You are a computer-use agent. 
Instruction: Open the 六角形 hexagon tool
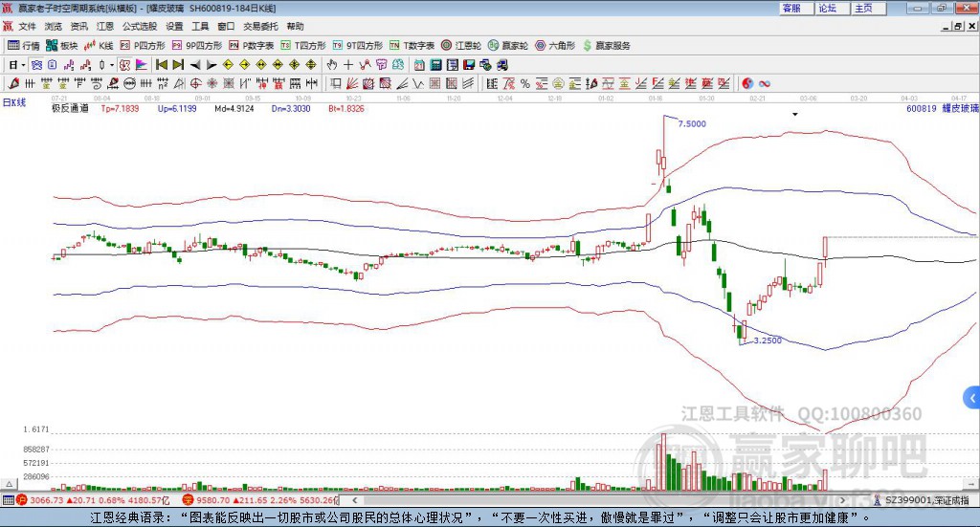point(555,46)
